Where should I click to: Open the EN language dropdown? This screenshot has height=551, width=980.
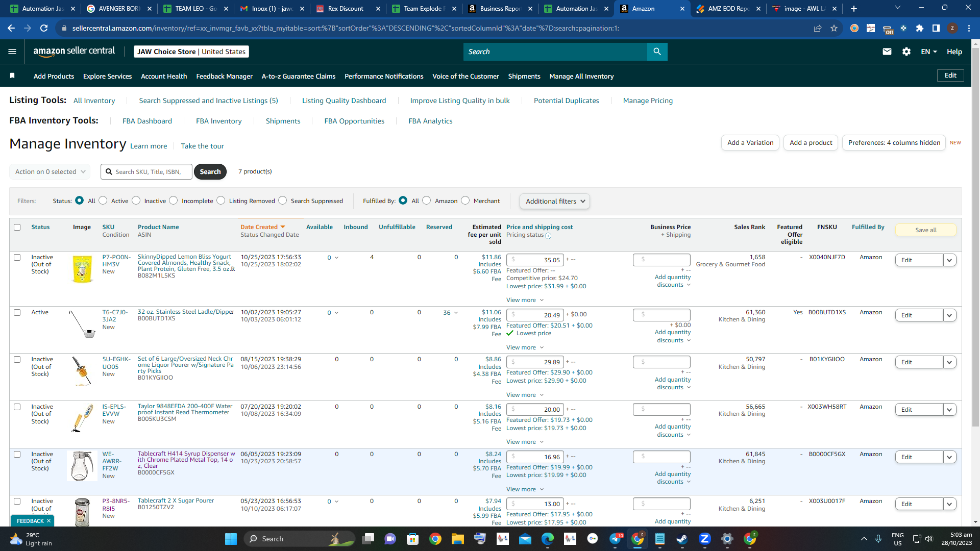929,52
